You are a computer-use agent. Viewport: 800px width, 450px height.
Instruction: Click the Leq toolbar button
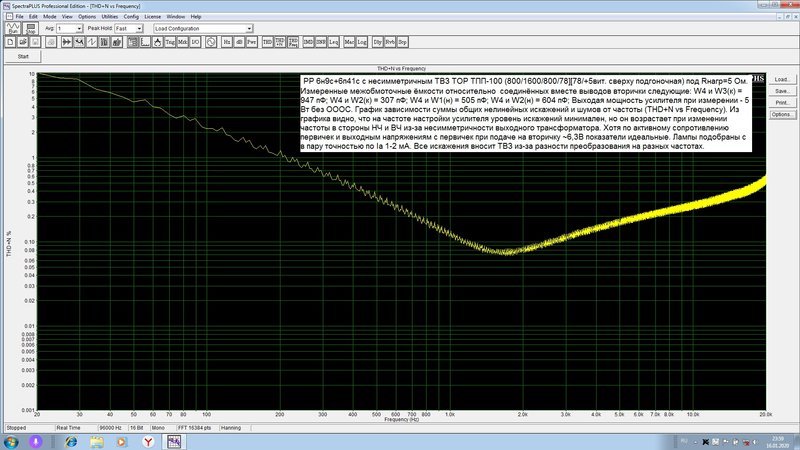click(334, 42)
